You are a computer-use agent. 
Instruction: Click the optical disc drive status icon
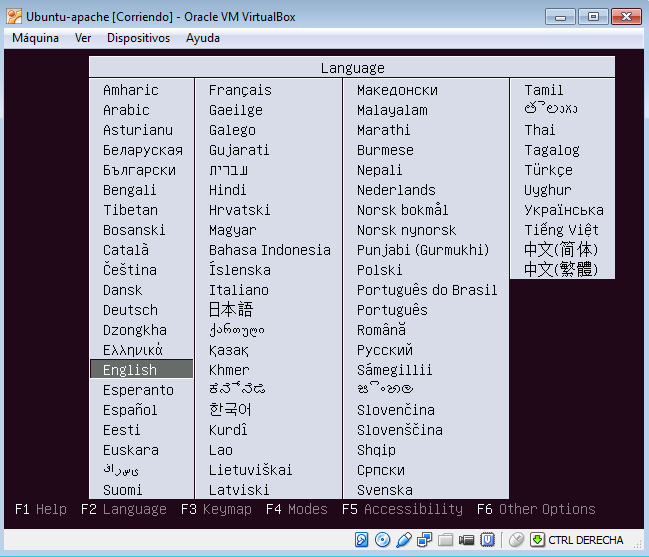tap(382, 540)
